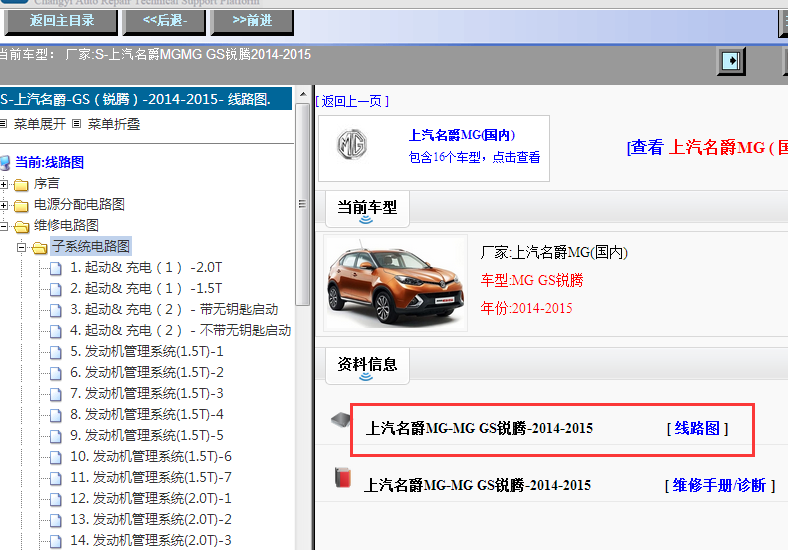Click the tree panel scroll-up arrow
The image size is (788, 550).
(x=303, y=95)
